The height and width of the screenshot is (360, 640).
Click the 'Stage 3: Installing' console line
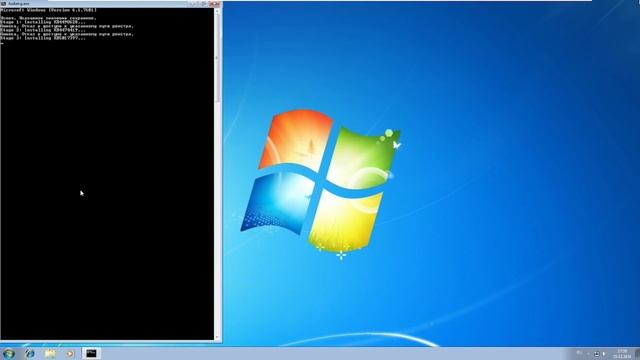pyautogui.click(x=43, y=38)
